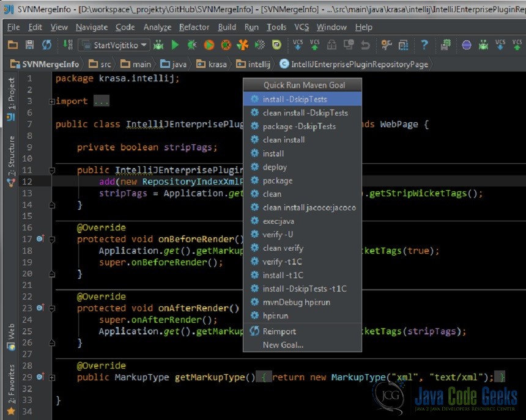The width and height of the screenshot is (526, 420).
Task: Click the green Debug bug icon after Run
Action: point(192,45)
